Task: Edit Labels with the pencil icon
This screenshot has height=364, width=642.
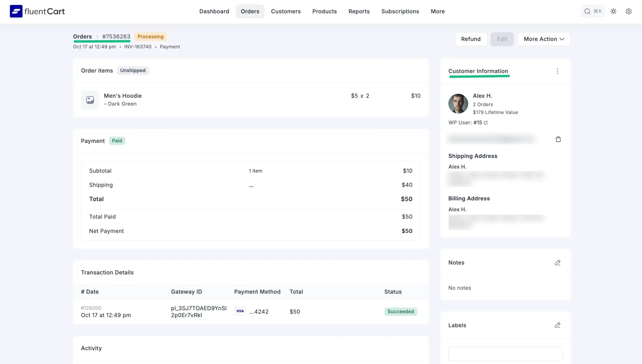Action: (557, 325)
